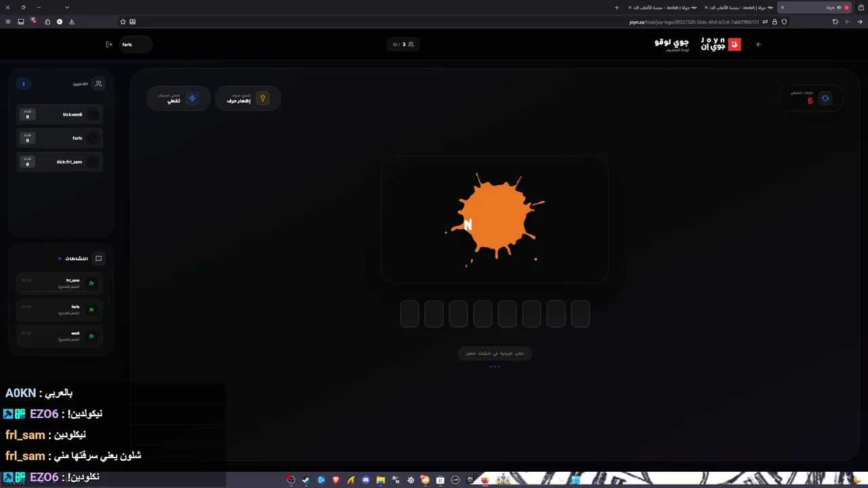Open Firefox from the taskbar
The height and width of the screenshot is (488, 868).
click(x=485, y=480)
